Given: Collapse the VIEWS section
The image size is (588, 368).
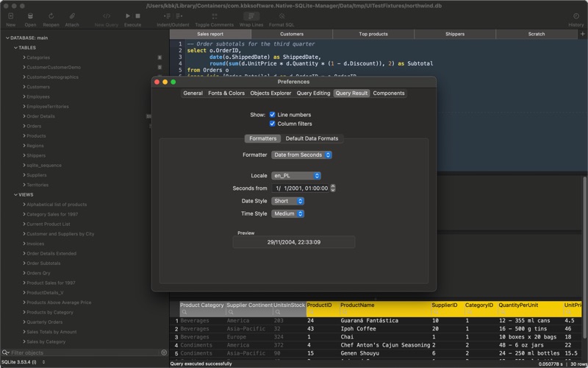Looking at the screenshot, I should point(15,194).
